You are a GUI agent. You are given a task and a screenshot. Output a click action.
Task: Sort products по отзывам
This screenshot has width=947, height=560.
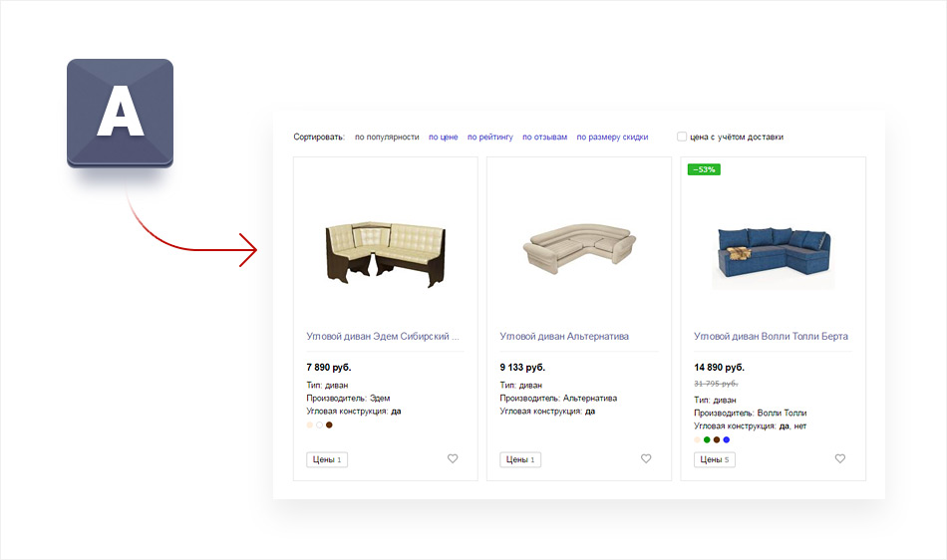[x=544, y=137]
